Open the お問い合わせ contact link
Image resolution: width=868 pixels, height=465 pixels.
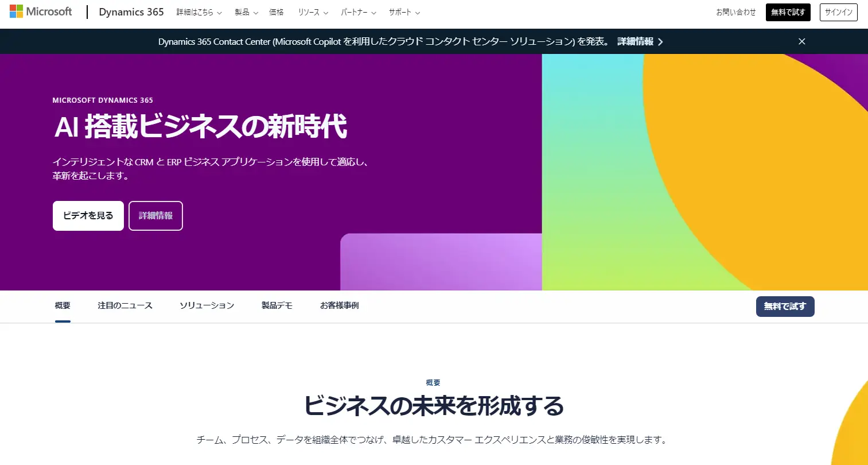[x=736, y=12]
